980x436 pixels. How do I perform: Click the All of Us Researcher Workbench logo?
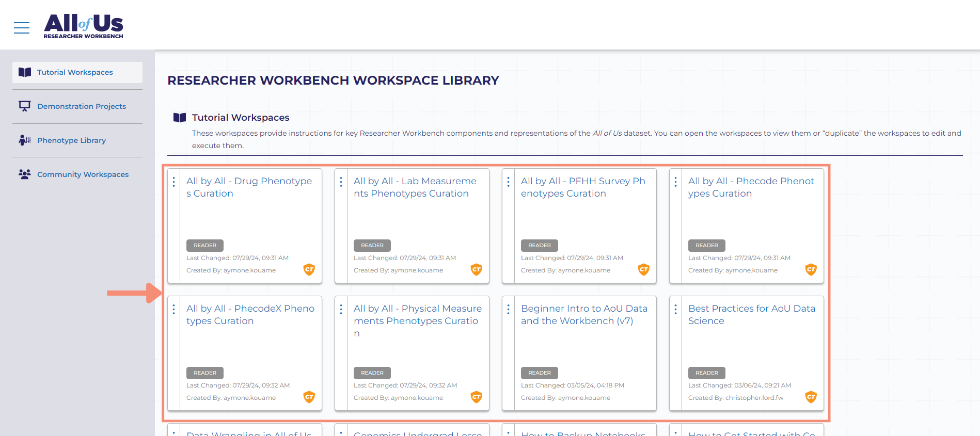coord(83,26)
